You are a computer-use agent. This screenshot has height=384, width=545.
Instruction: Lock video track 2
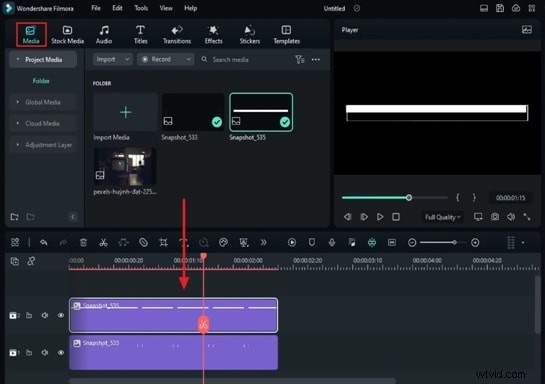pos(29,316)
